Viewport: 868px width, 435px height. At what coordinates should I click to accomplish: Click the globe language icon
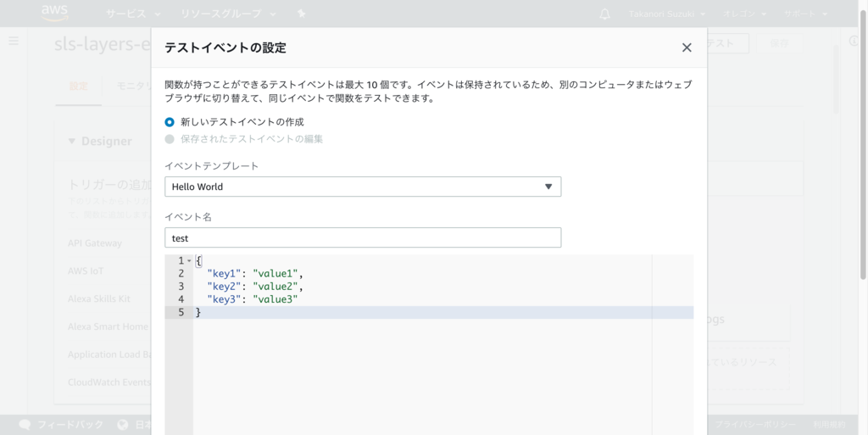point(123,425)
